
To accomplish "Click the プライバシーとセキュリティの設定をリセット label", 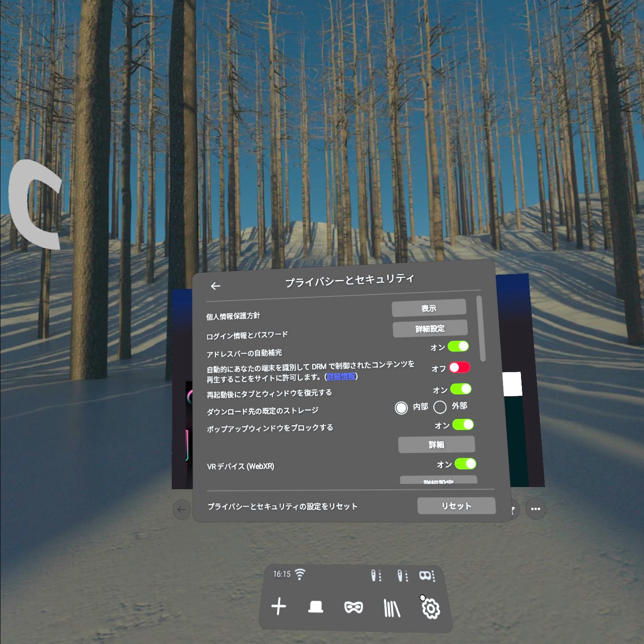I will (283, 506).
